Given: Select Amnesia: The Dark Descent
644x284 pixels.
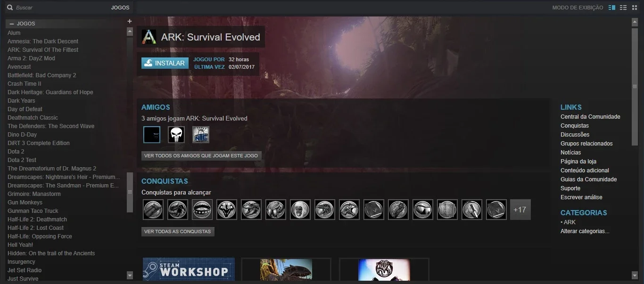Looking at the screenshot, I should [43, 41].
